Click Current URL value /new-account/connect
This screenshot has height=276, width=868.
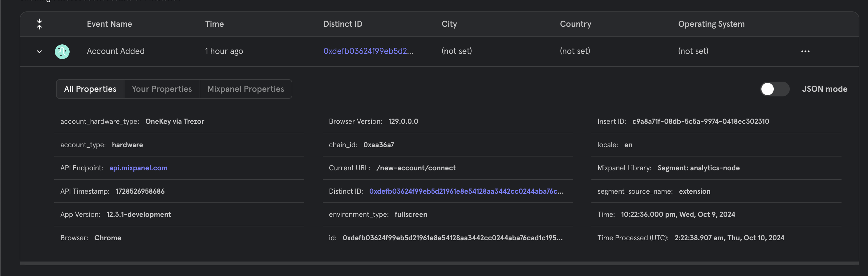click(416, 168)
